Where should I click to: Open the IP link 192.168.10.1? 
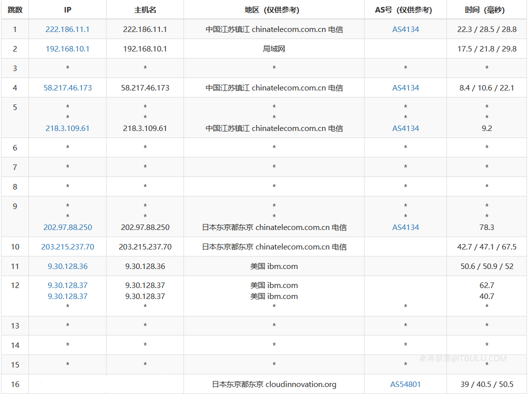[67, 49]
